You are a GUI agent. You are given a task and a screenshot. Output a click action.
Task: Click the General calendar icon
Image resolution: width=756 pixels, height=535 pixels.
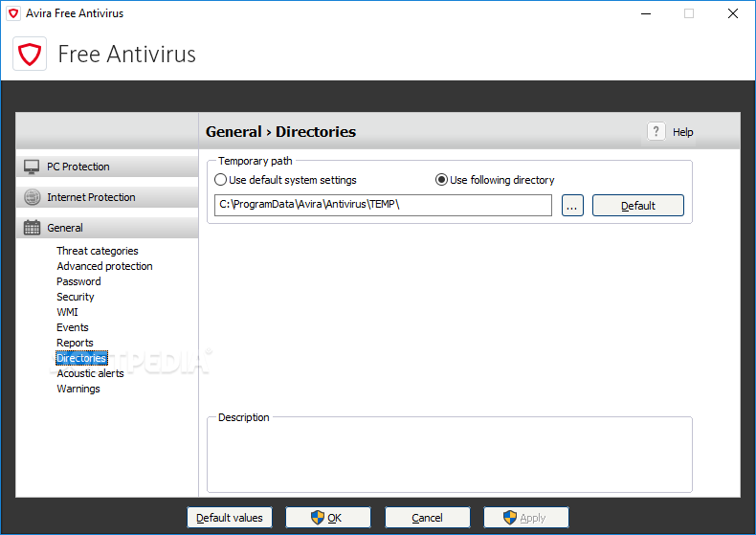[x=33, y=228]
